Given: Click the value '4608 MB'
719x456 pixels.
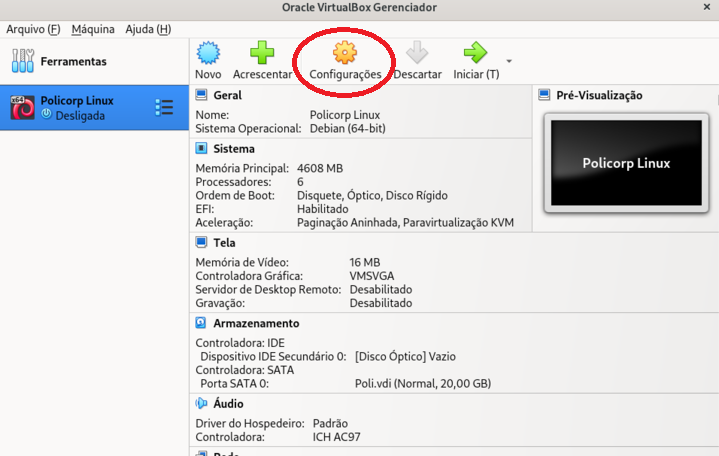Looking at the screenshot, I should pyautogui.click(x=320, y=168).
